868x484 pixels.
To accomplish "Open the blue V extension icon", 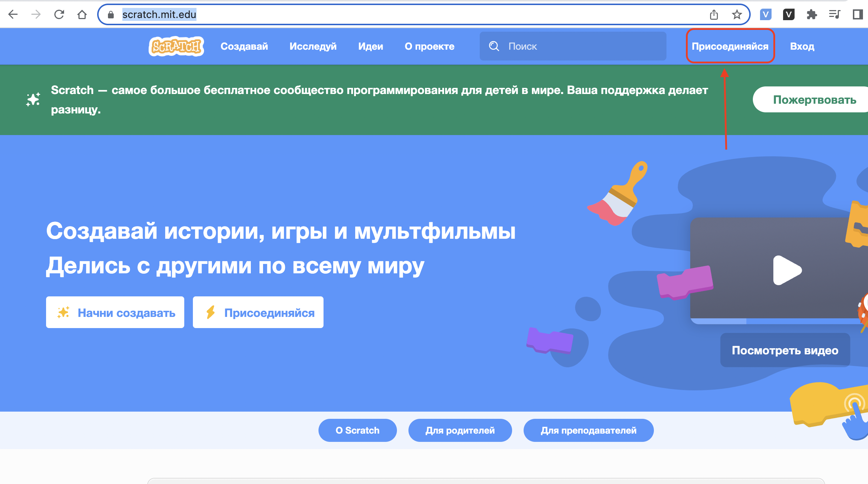I will (x=766, y=14).
